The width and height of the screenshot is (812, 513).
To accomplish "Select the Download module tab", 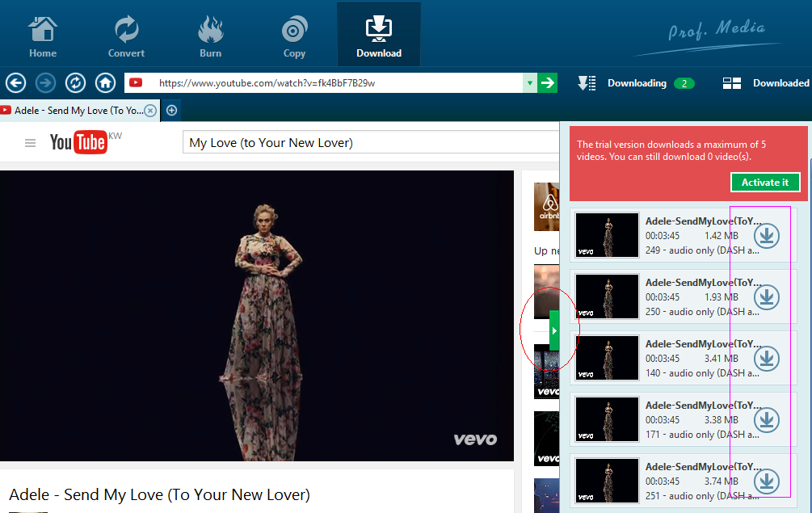I will click(379, 34).
